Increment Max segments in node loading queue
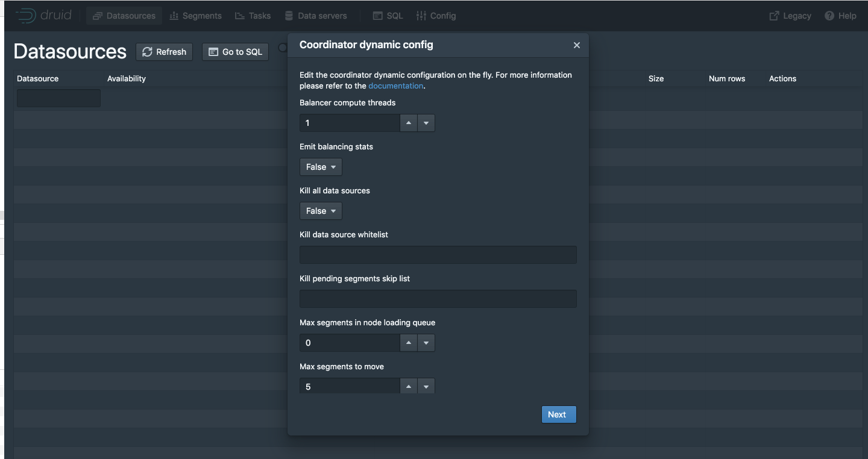The image size is (868, 459). [409, 343]
